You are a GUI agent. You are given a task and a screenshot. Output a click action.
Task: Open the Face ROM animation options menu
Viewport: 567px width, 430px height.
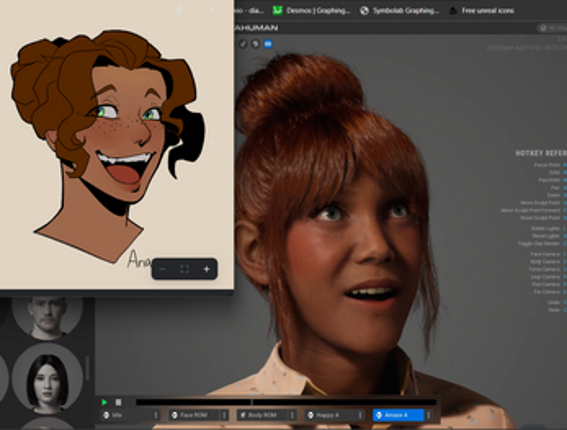pos(224,415)
